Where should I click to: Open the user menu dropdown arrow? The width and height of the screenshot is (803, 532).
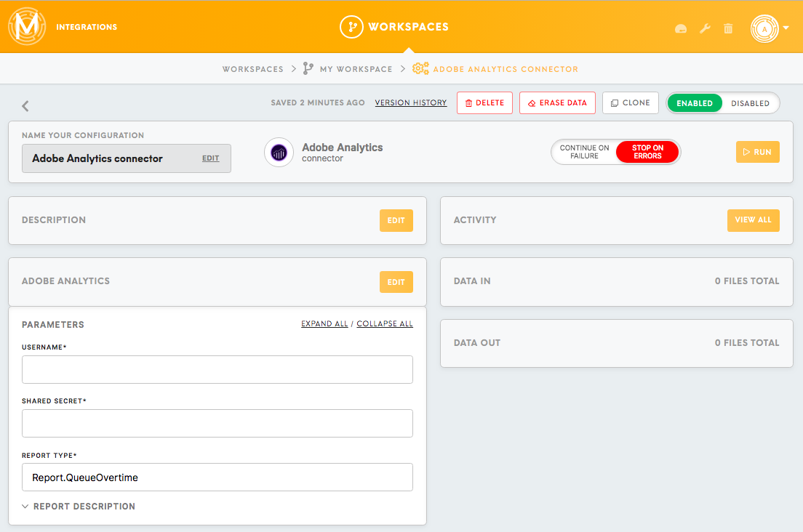(786, 28)
